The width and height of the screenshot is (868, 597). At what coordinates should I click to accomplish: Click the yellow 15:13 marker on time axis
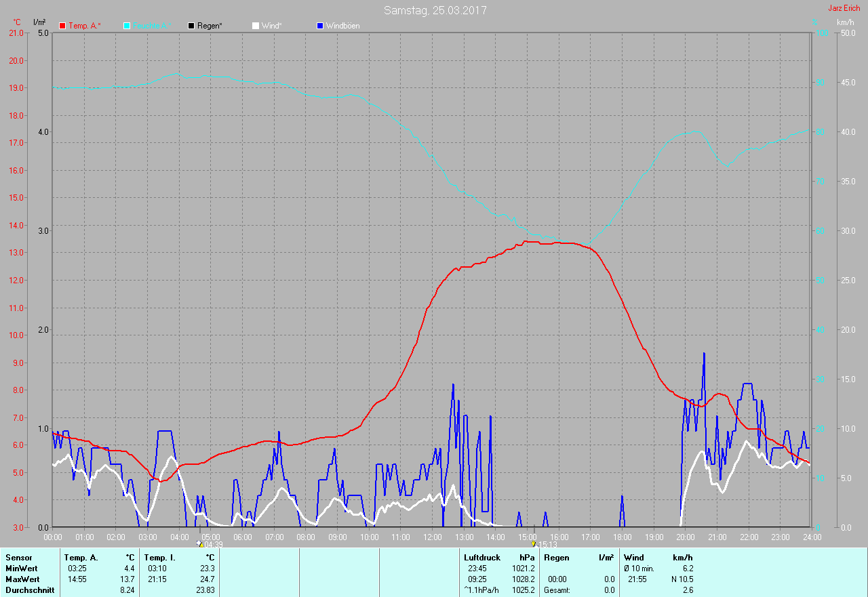(x=534, y=543)
